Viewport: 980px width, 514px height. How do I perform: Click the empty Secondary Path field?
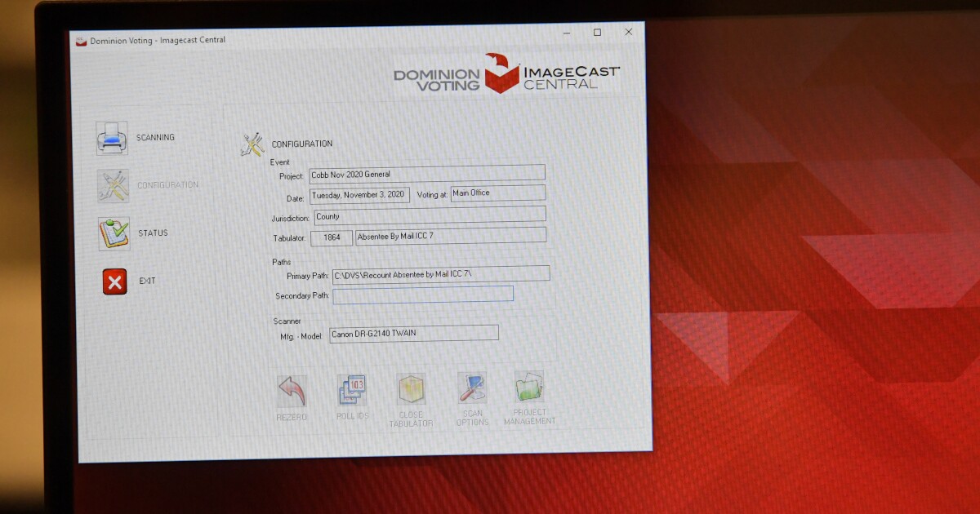[423, 295]
